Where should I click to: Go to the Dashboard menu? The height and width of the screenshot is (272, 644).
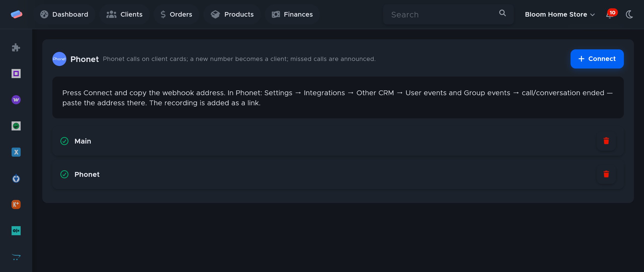click(x=64, y=14)
